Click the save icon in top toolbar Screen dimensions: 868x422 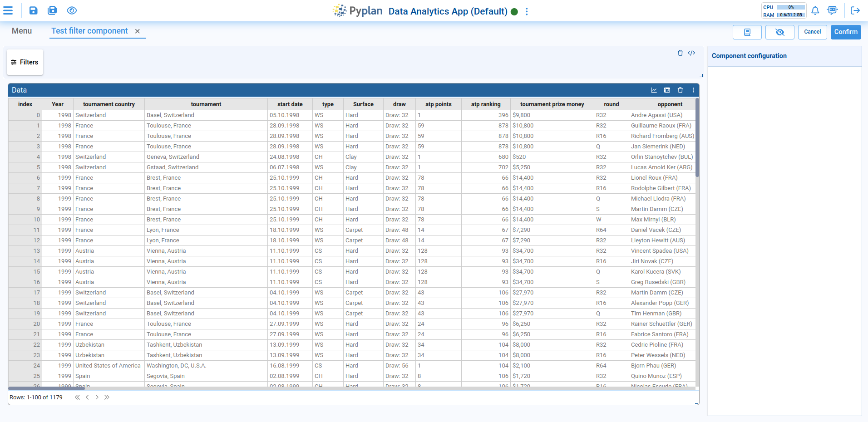(x=34, y=10)
